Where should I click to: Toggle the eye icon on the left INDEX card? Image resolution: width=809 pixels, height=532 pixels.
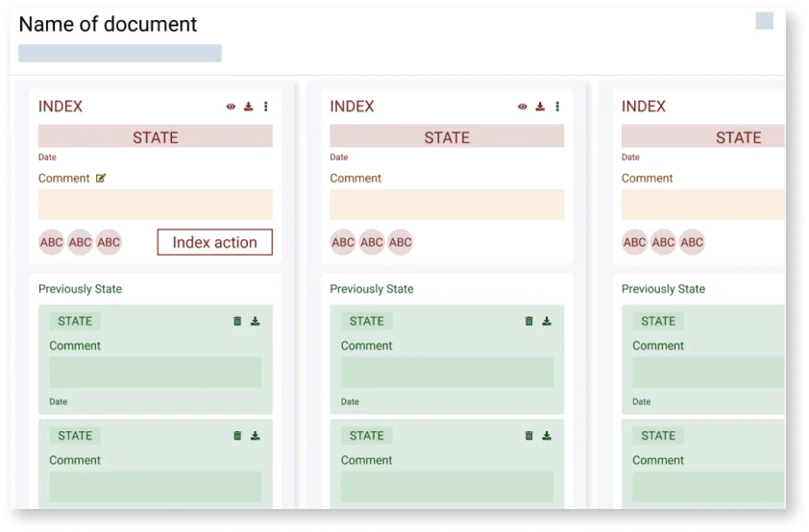click(x=231, y=107)
